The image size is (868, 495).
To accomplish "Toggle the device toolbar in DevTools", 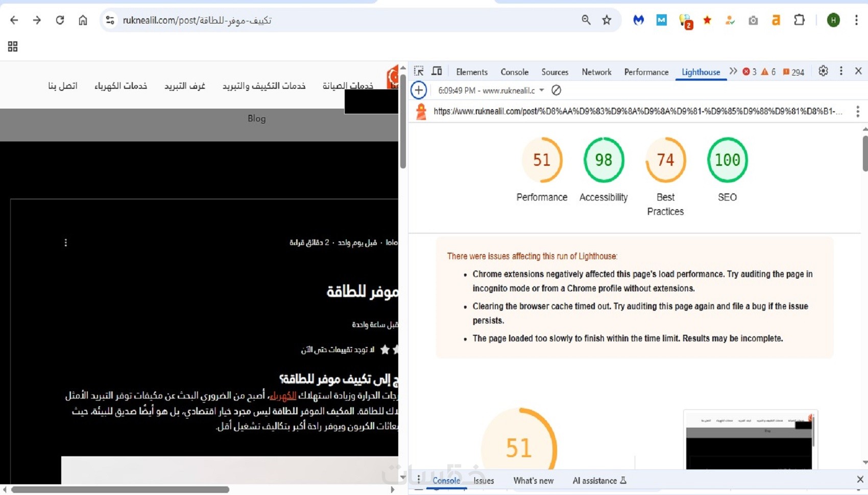I will pyautogui.click(x=437, y=71).
